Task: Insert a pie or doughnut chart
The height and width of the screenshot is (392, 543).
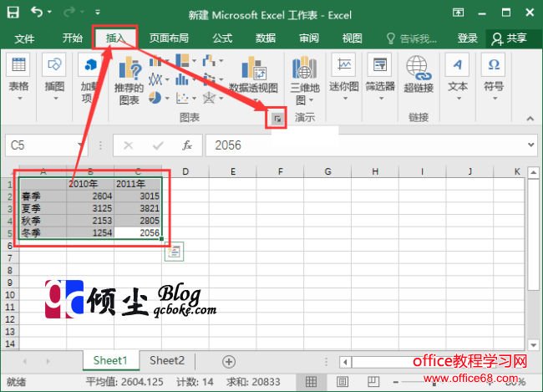Action: (155, 98)
